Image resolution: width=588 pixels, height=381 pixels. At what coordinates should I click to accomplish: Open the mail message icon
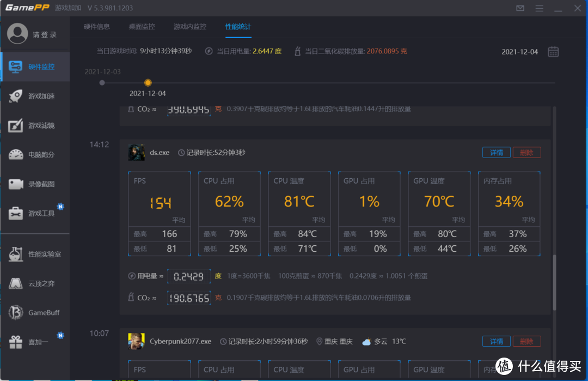coord(520,8)
